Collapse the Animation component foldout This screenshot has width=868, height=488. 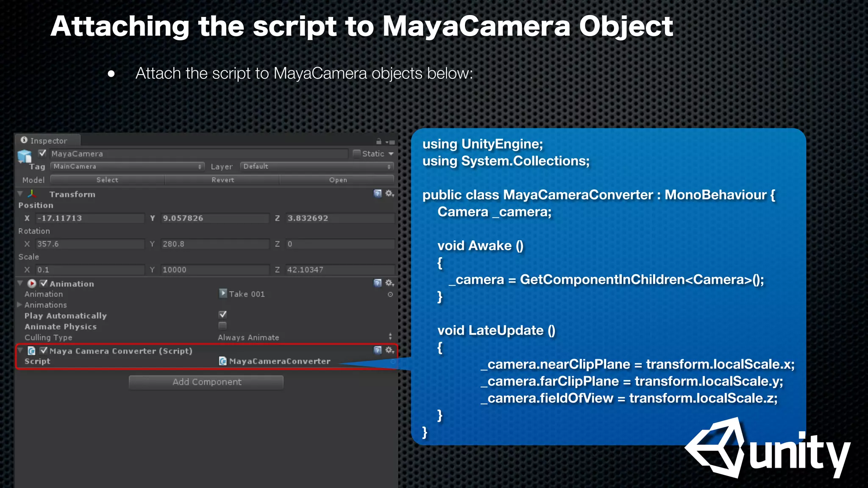coord(20,283)
